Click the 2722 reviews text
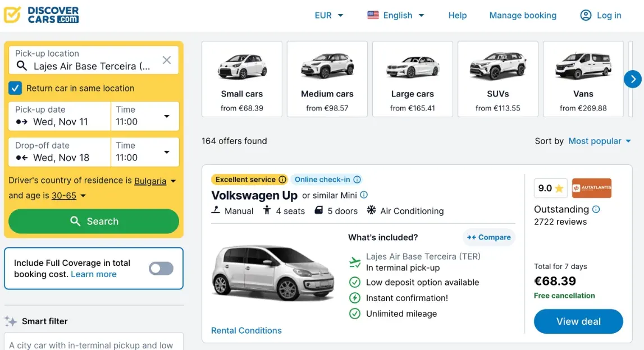This screenshot has height=350, width=644. point(560,222)
